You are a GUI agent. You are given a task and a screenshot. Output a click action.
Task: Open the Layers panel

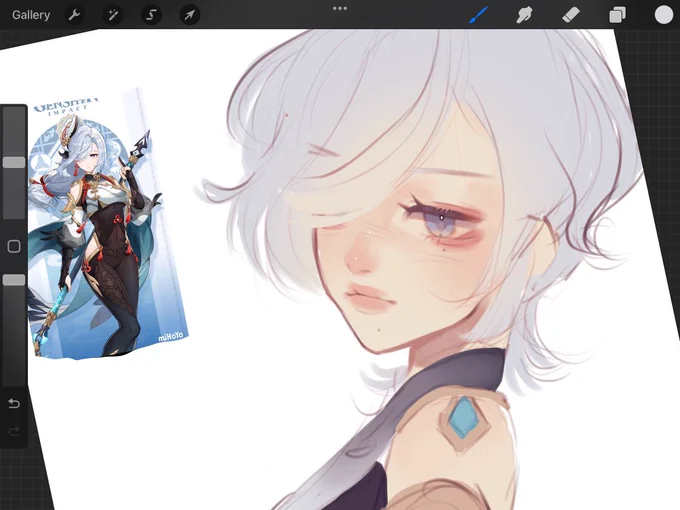(617, 15)
